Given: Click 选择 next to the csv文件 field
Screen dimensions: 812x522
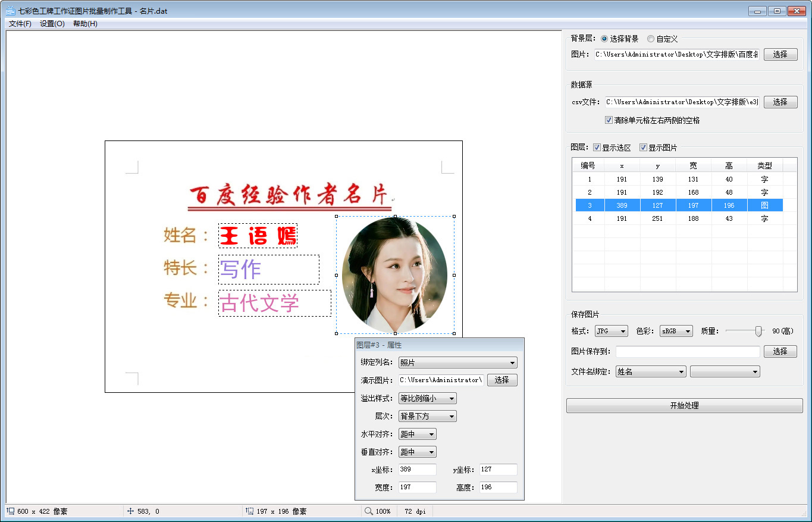Looking at the screenshot, I should click(x=780, y=102).
